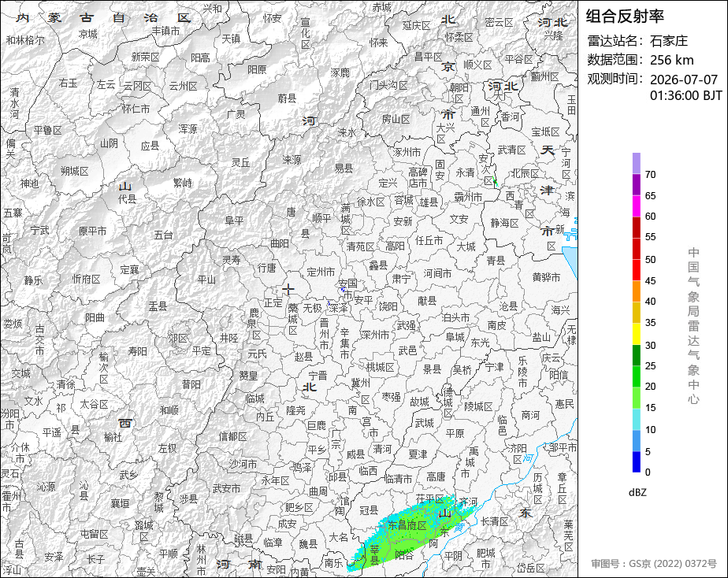
Task: Click the data range value 256 km
Action: (672, 60)
